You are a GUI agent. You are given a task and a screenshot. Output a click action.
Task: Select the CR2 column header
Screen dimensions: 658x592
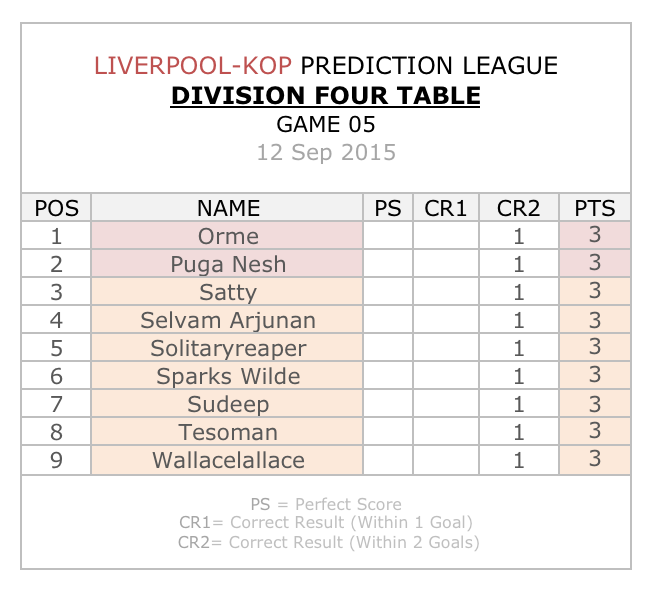[x=519, y=208]
